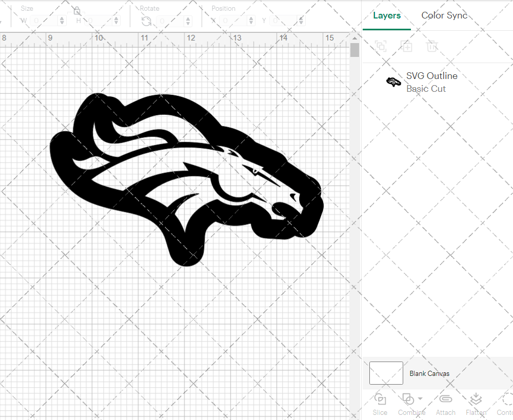Click the Attach tool

click(x=445, y=404)
